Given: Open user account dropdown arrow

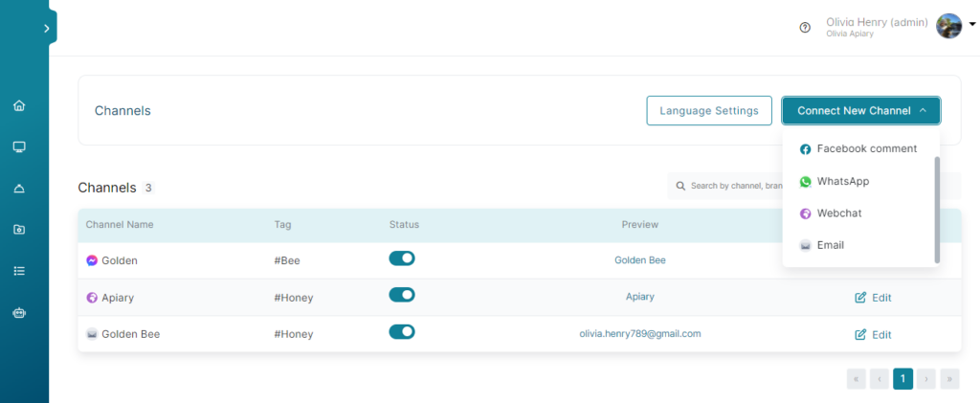Looking at the screenshot, I should (972, 24).
